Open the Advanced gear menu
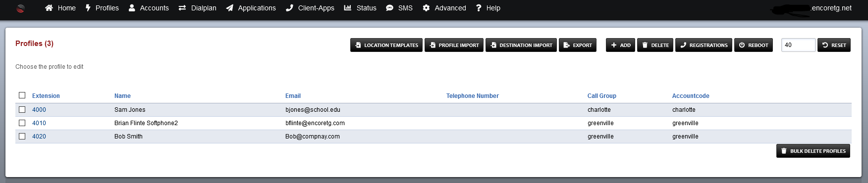Image resolution: width=868 pixels, height=183 pixels. point(444,8)
